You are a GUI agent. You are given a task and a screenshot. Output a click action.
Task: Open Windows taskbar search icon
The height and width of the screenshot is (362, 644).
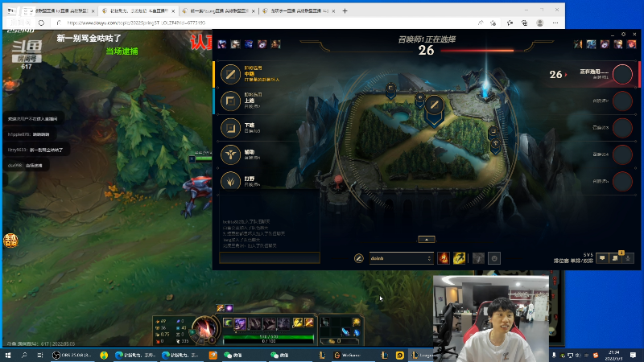(24, 355)
